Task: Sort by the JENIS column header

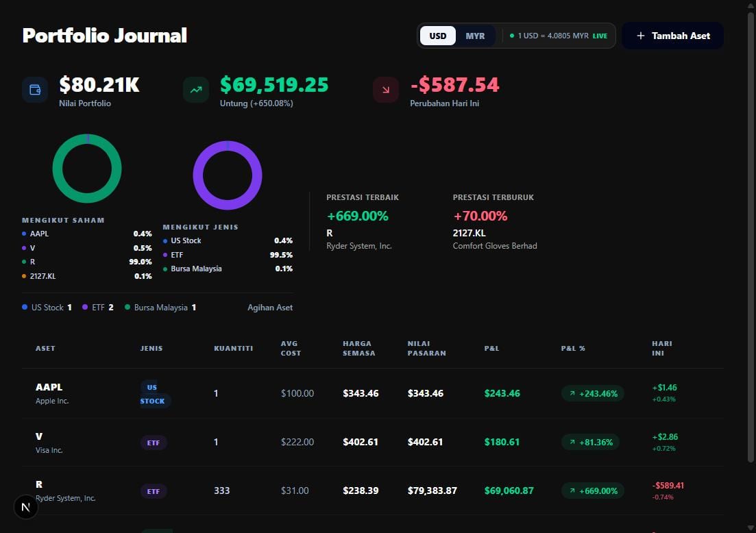Action: click(151, 349)
